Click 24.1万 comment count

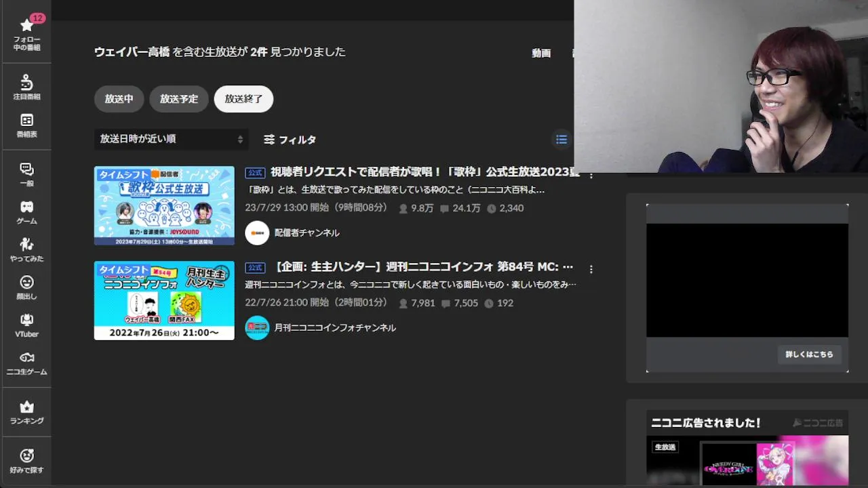pyautogui.click(x=460, y=209)
